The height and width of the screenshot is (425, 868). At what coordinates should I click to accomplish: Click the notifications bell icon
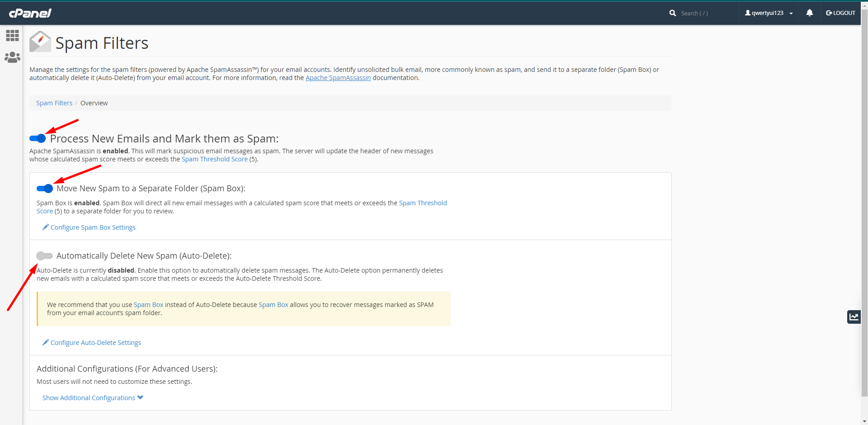(809, 13)
